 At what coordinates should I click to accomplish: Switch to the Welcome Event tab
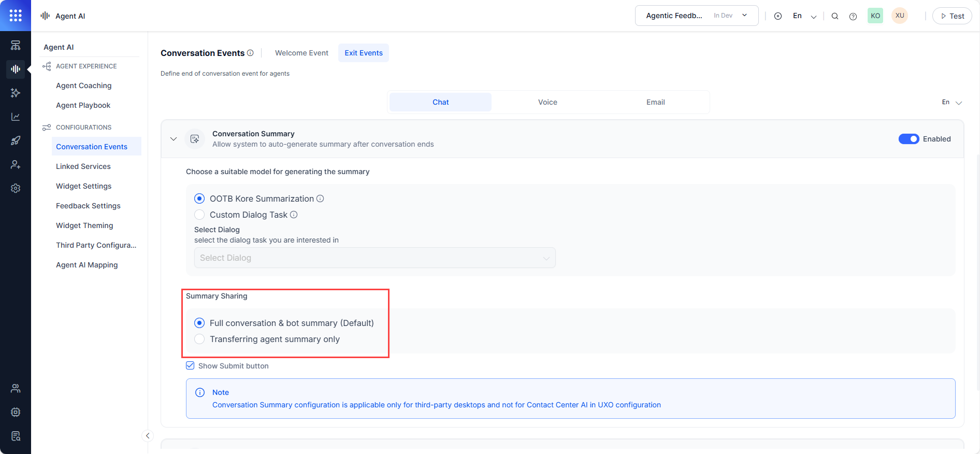[301, 53]
